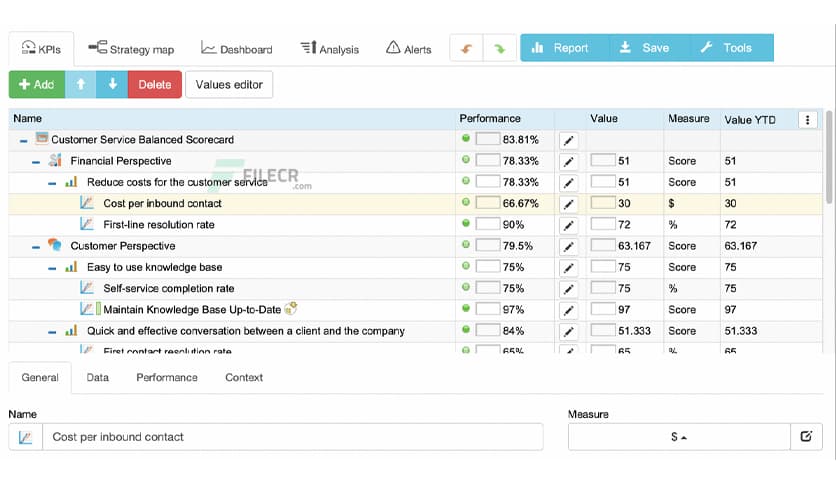
Task: Click the KPI table vertical scrollbar
Action: (829, 156)
